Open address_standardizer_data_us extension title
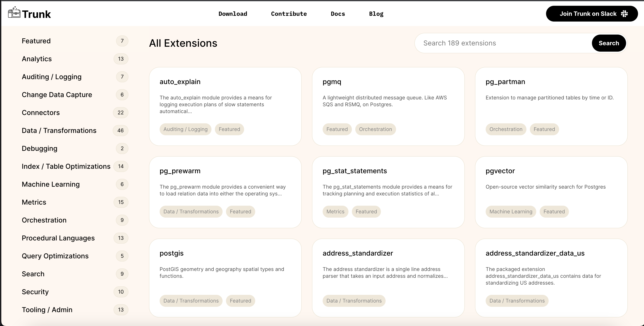The width and height of the screenshot is (644, 326). [535, 253]
